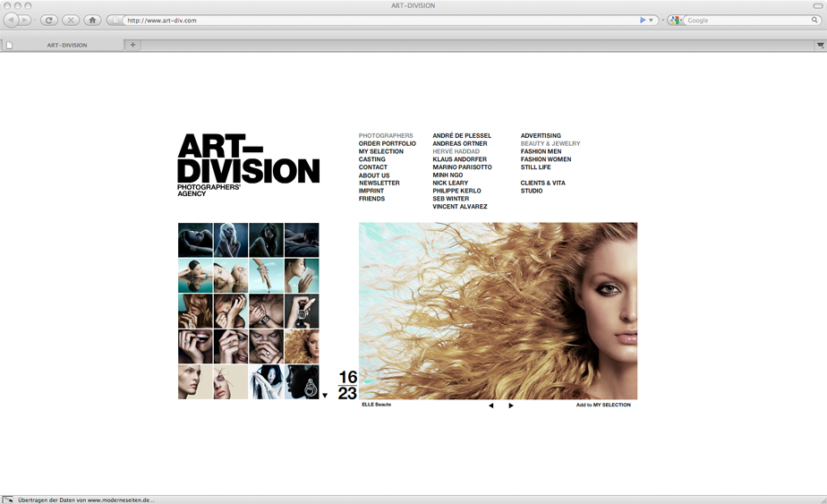Select photographer Marino Parisotto
Viewport: 827px width, 504px height.
(x=462, y=167)
